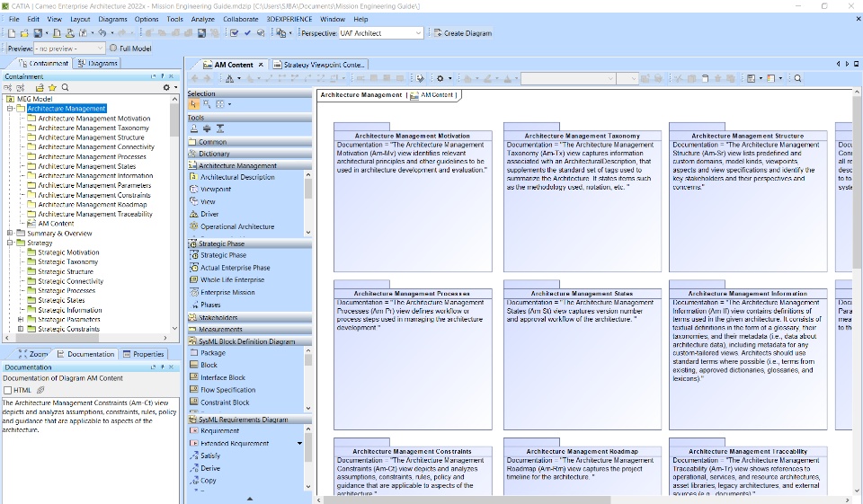Screen dimensions: 863x504
Task: Select the Strategic Phase palette tool
Action: 223,255
